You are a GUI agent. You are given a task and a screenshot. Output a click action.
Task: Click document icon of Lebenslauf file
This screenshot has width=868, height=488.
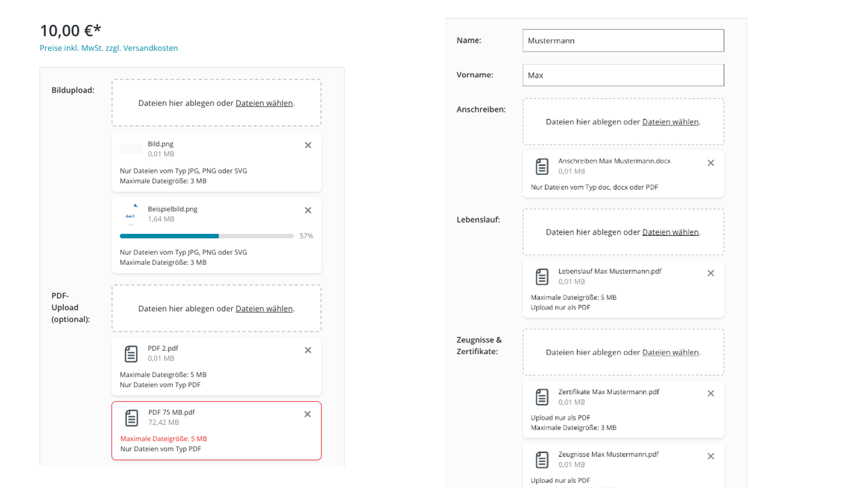coord(542,277)
